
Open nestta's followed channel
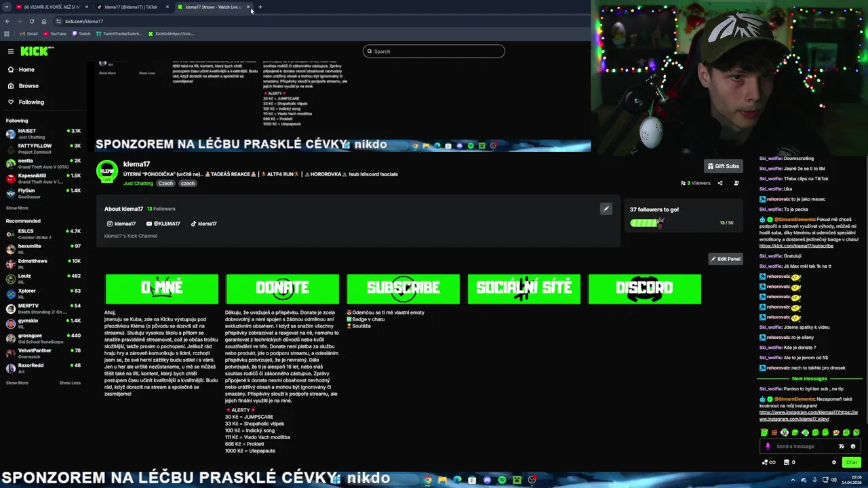pyautogui.click(x=43, y=163)
